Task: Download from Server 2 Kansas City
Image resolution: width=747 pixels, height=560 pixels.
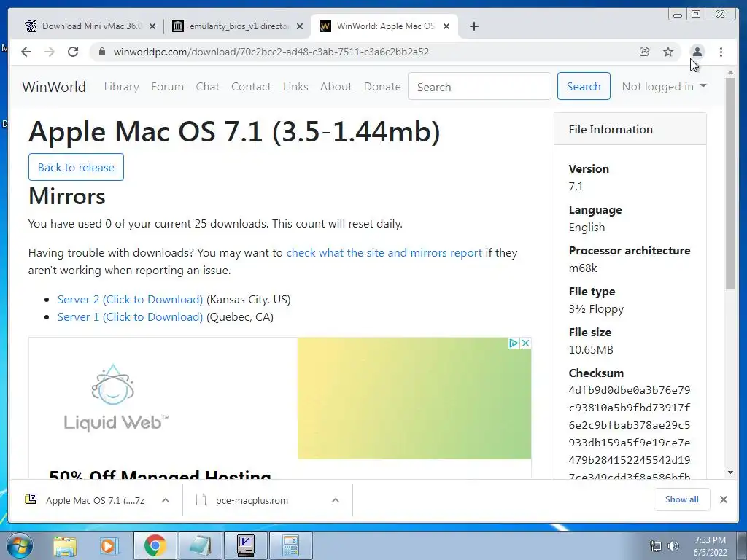Action: click(x=130, y=299)
